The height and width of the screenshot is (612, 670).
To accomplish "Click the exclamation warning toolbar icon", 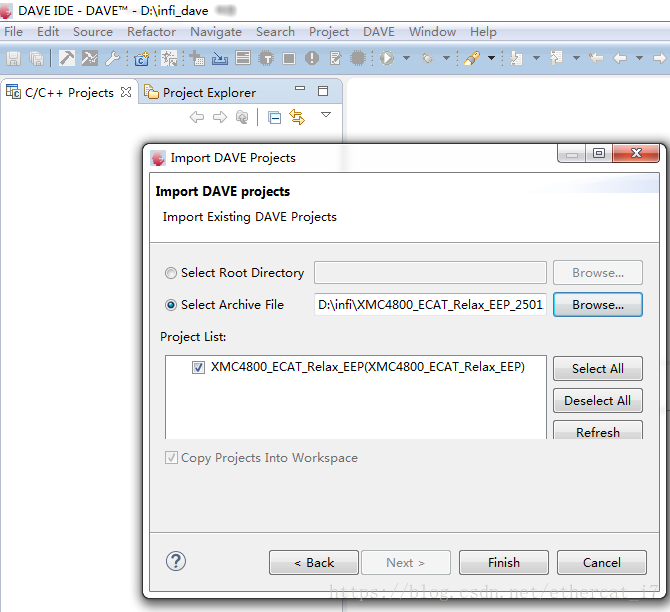I will pos(312,58).
